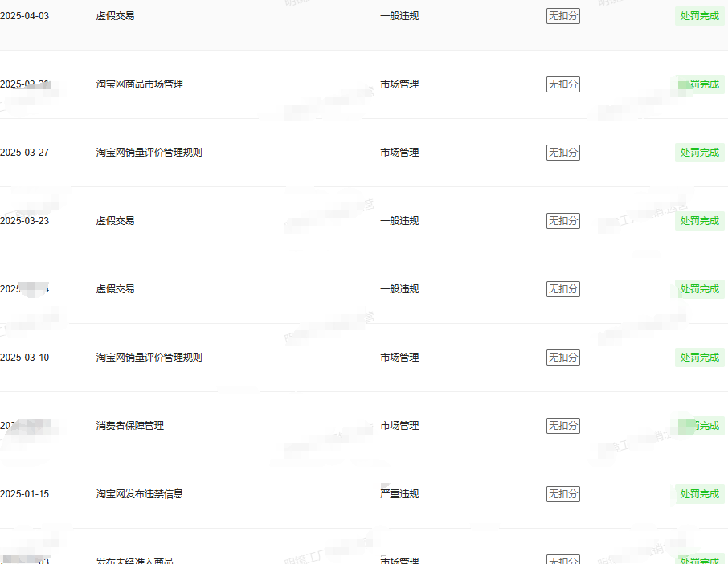This screenshot has height=564, width=728.
Task: Open 淘宝网销量评价管理规则 entry dated 2025-03-27
Action: pyautogui.click(x=149, y=153)
